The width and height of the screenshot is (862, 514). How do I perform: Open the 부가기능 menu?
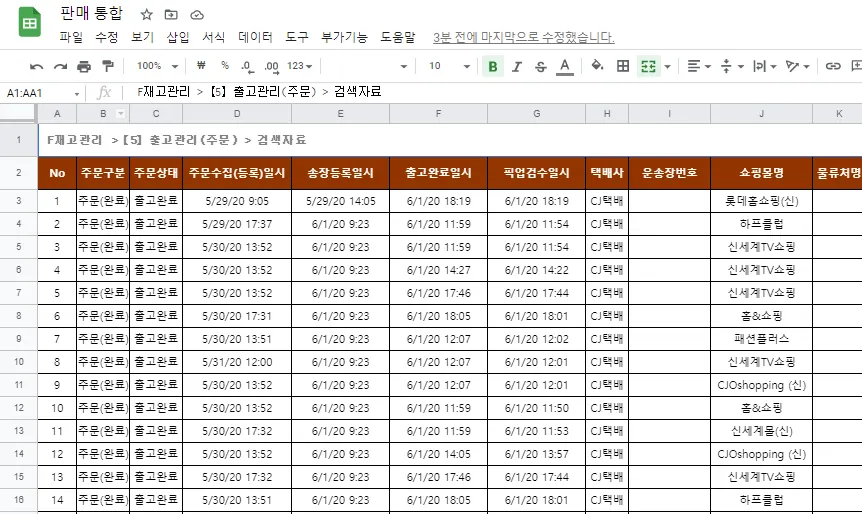pos(344,37)
